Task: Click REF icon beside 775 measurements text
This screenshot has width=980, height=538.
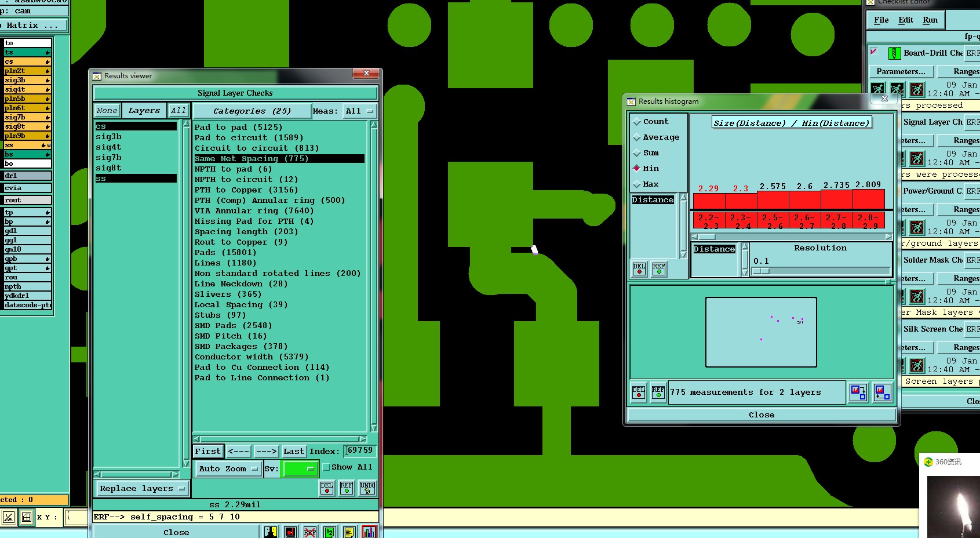Action: pos(658,392)
